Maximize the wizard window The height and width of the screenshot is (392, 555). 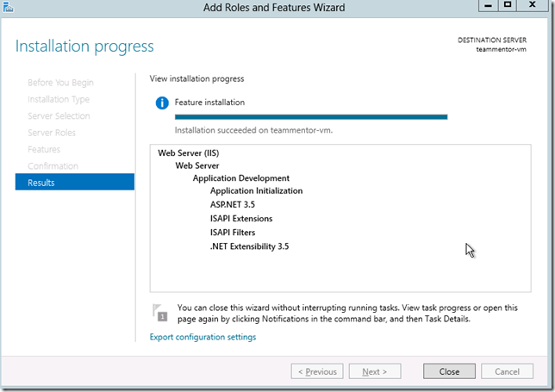508,5
